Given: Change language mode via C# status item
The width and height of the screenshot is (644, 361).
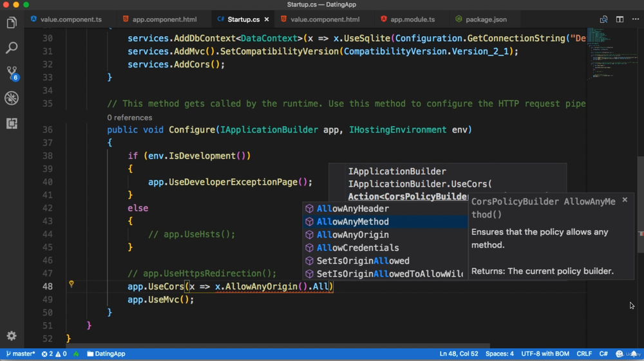Looking at the screenshot, I should pos(603,354).
